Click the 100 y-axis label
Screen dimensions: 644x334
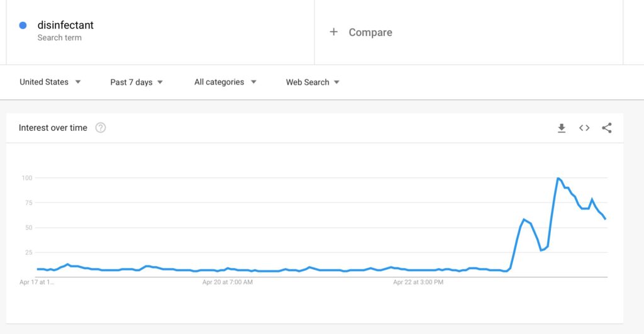[x=26, y=178]
